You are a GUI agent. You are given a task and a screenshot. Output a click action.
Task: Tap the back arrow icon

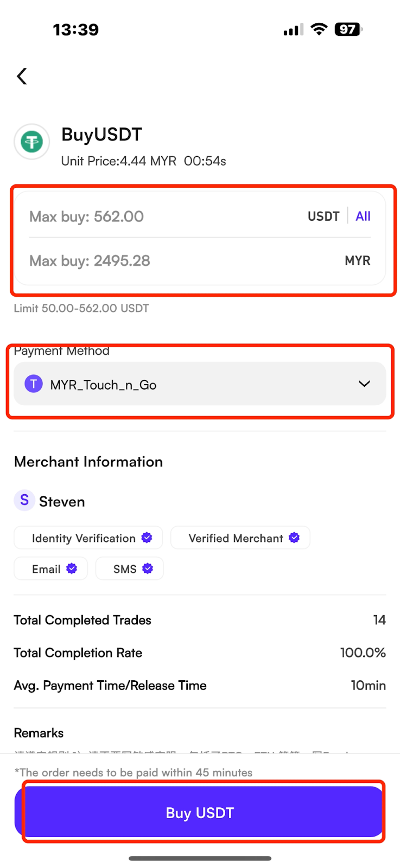click(22, 76)
